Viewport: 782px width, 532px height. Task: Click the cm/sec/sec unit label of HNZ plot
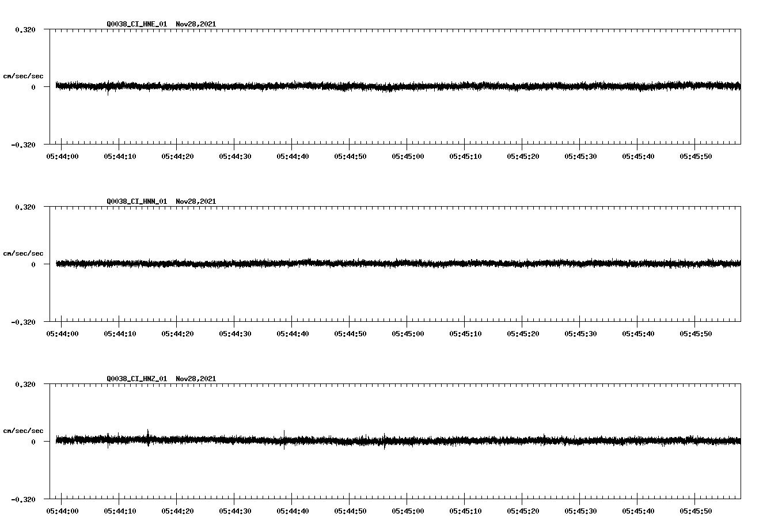tap(24, 431)
